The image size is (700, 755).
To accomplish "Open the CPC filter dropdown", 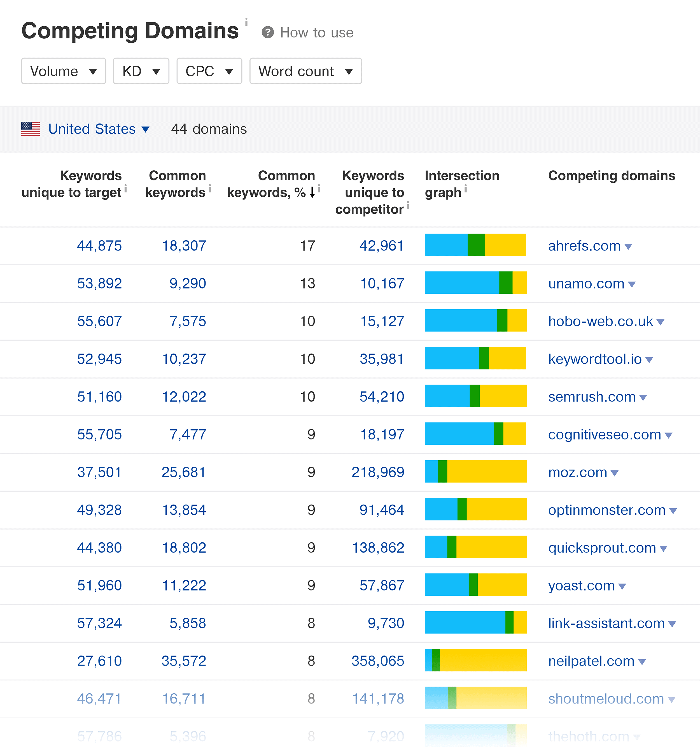I will (209, 71).
